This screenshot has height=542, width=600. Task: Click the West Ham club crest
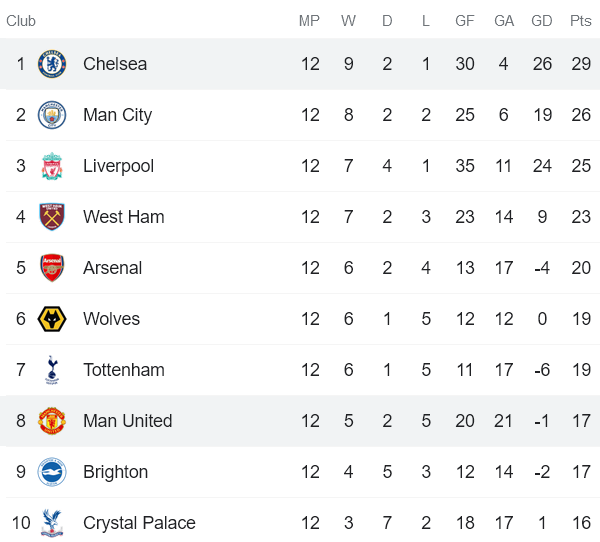[52, 217]
